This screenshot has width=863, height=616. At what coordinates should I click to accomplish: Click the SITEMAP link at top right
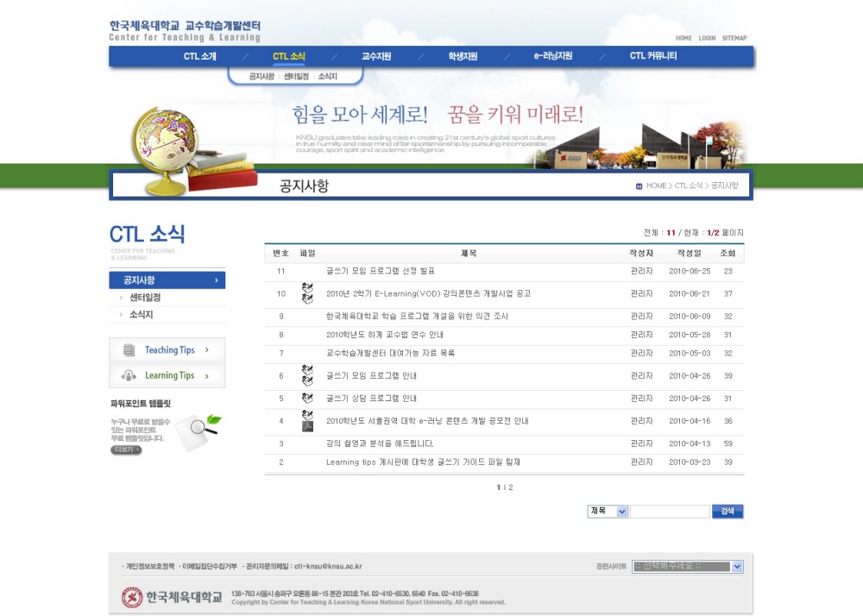(734, 38)
